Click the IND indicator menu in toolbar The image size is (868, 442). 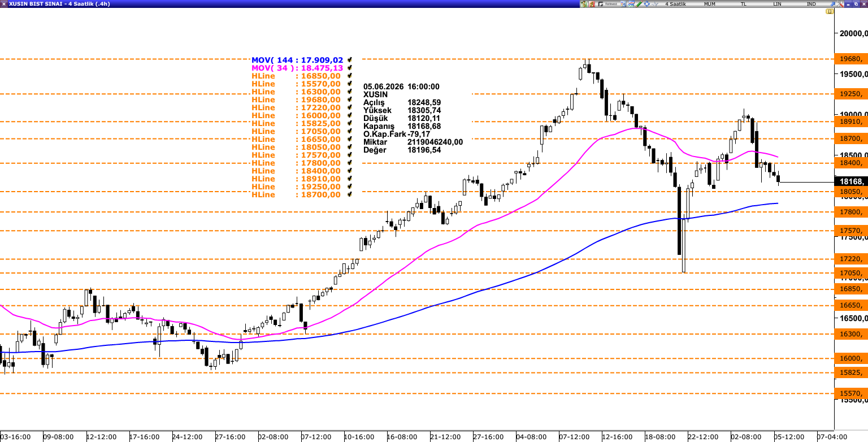[x=811, y=4]
